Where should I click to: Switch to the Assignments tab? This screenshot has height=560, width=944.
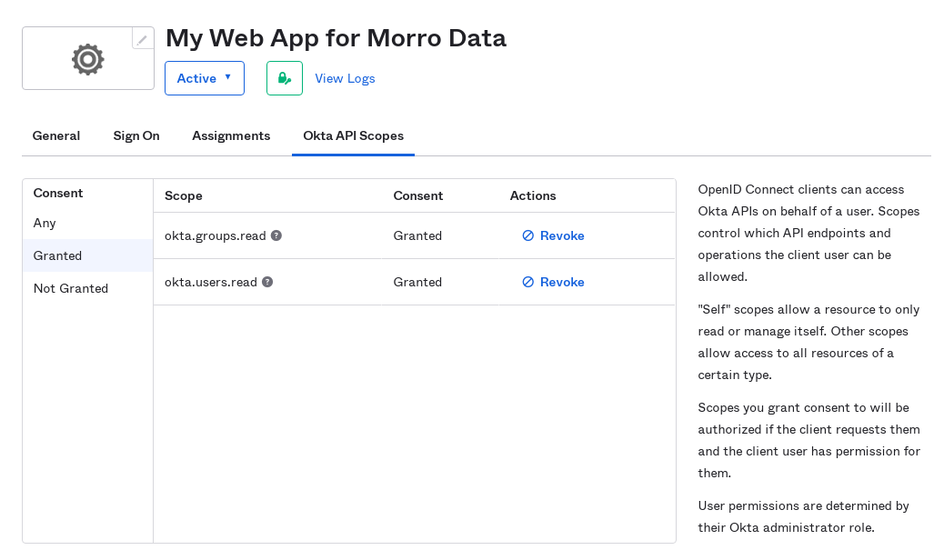[231, 136]
